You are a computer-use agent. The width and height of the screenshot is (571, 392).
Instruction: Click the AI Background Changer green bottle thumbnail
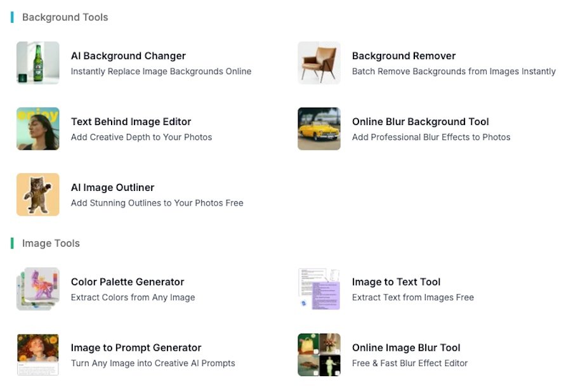(x=37, y=63)
